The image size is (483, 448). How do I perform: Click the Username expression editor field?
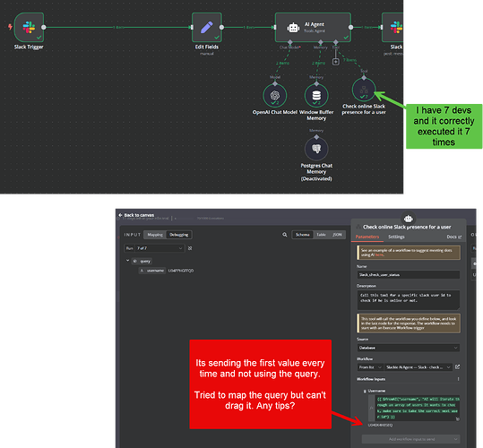click(x=418, y=409)
